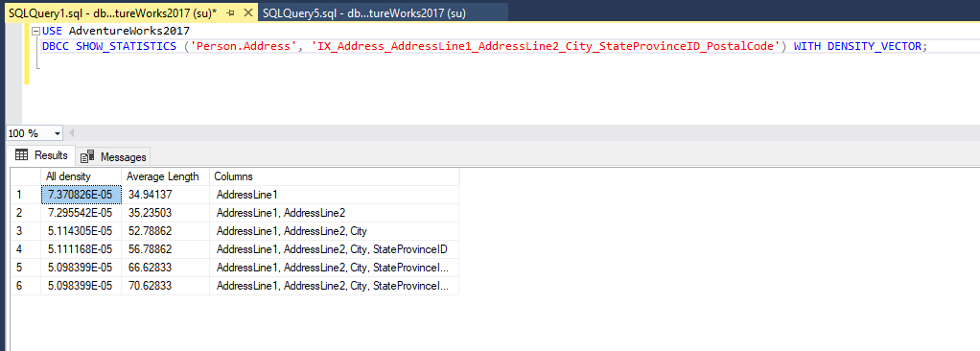The width and height of the screenshot is (980, 351).
Task: Click the DENSITY_VECTOR keyword in the query
Action: (x=874, y=47)
